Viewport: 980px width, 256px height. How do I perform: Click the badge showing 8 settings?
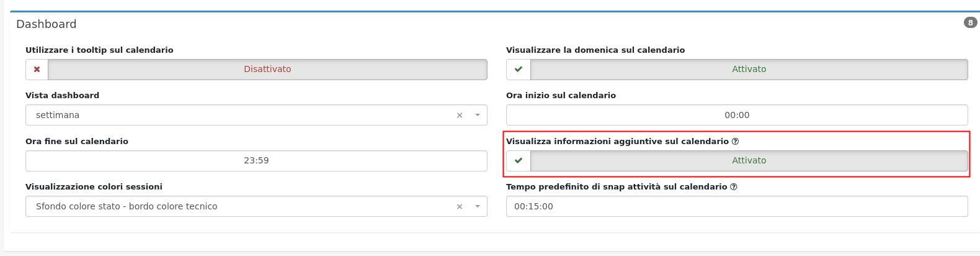click(970, 23)
